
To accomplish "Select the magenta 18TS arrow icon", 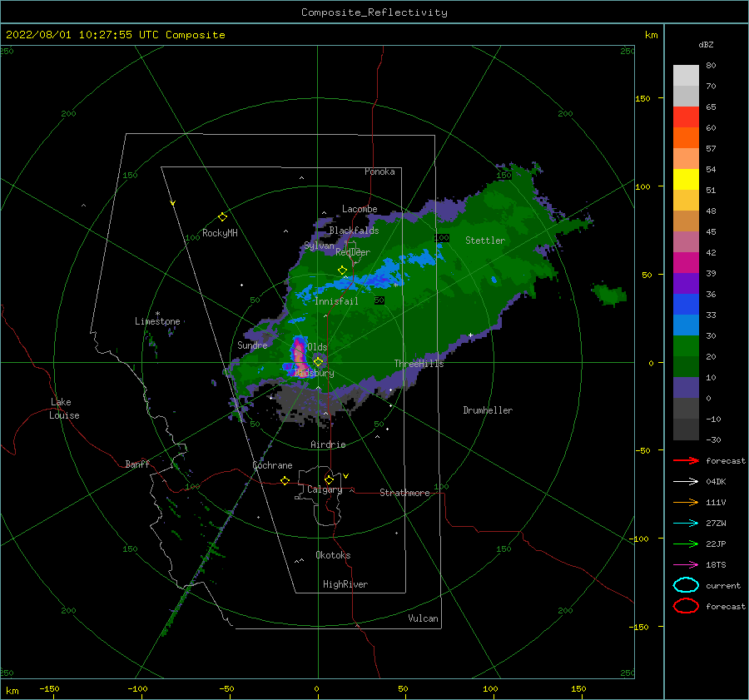I will click(x=686, y=565).
